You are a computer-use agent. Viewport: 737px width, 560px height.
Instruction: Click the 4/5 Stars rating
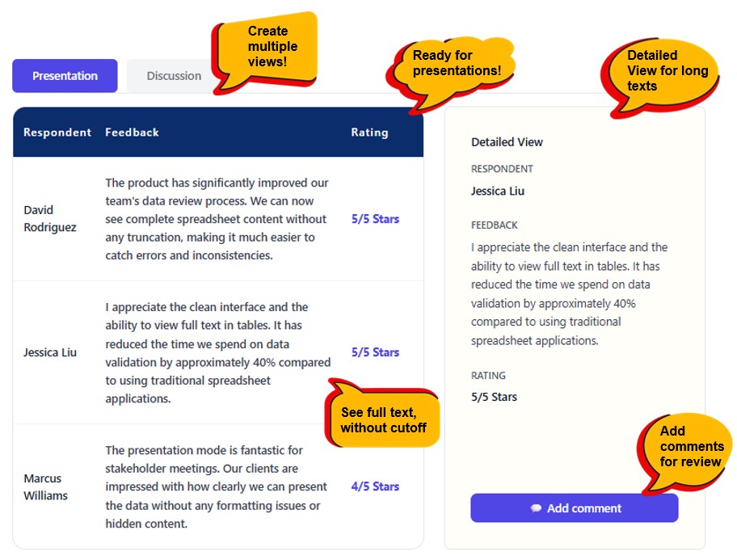(375, 486)
